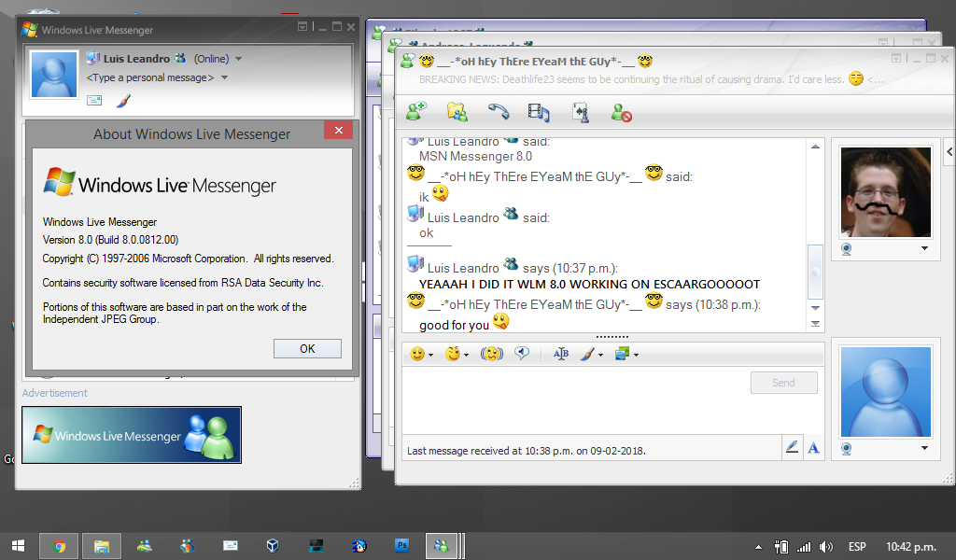This screenshot has width=956, height=560.
Task: Jump to bottom of conversation arrow
Action: click(815, 324)
